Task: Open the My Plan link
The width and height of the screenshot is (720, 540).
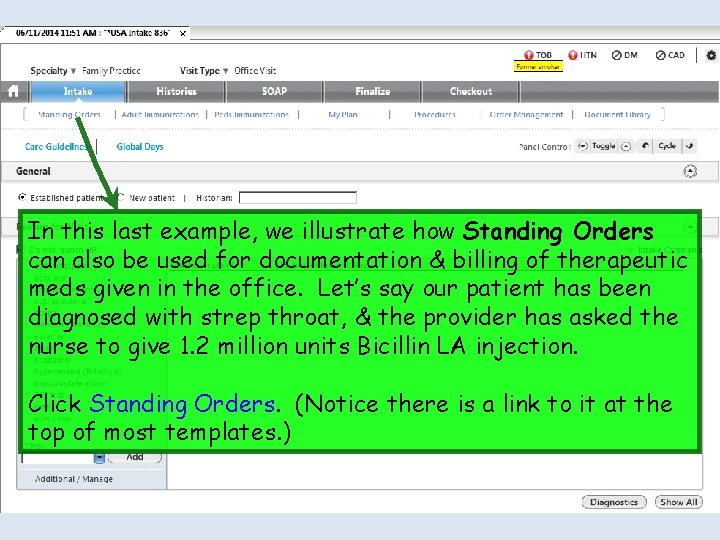Action: point(343,114)
